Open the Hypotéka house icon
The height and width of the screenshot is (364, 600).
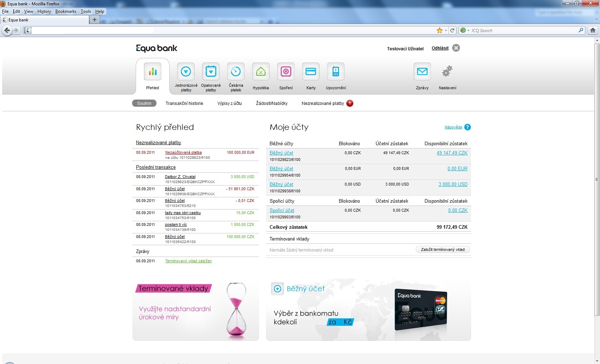(x=261, y=71)
